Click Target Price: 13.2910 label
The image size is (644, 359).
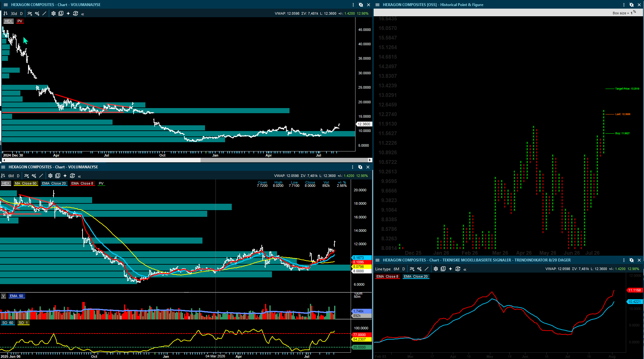click(x=627, y=89)
